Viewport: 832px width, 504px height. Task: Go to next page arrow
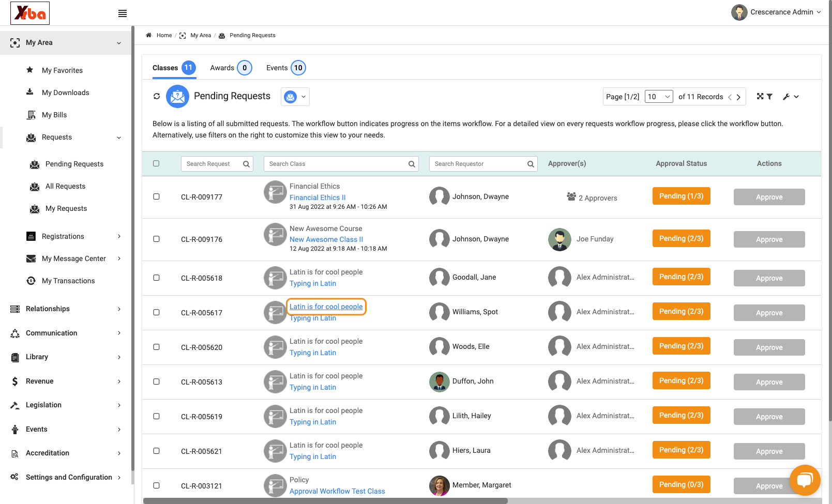click(738, 97)
